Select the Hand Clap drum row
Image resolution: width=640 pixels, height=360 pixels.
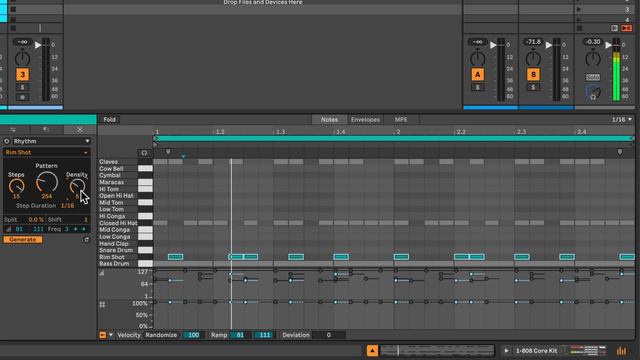pyautogui.click(x=125, y=243)
